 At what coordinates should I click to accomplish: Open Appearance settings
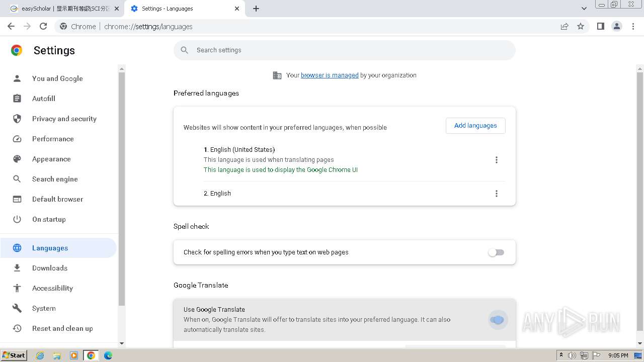click(x=59, y=159)
